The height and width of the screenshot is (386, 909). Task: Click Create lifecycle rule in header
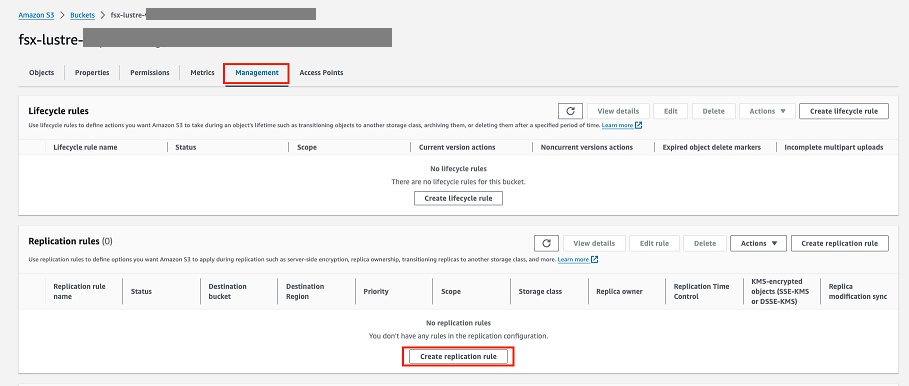[843, 111]
